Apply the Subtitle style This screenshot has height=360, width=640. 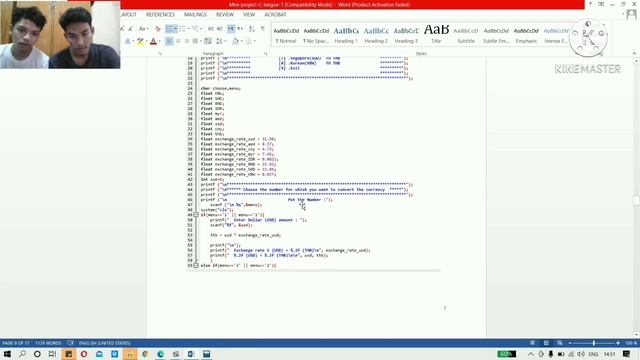pos(466,35)
